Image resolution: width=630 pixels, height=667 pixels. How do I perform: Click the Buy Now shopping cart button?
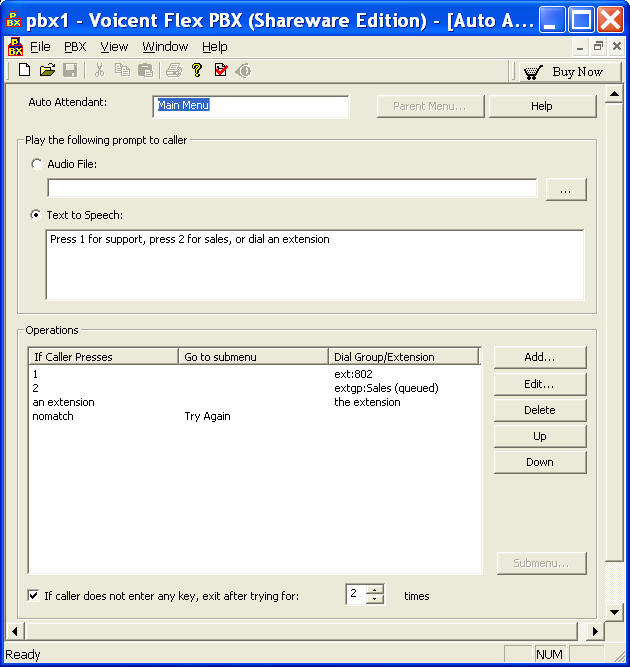[x=564, y=71]
